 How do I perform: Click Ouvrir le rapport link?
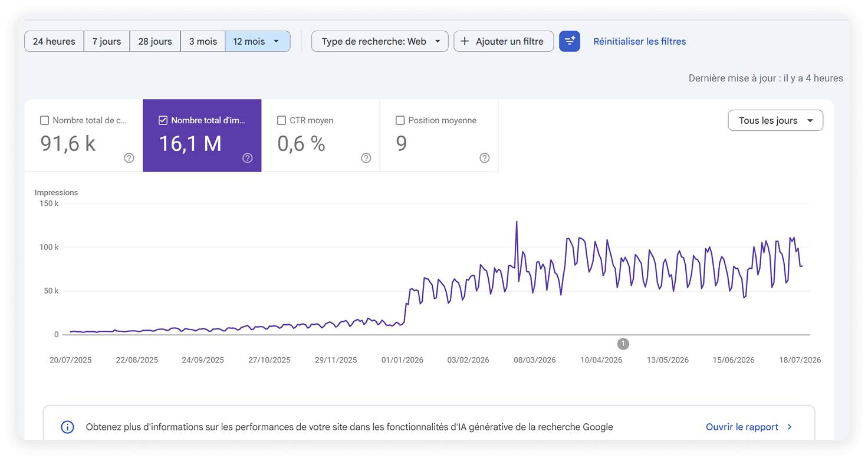(x=742, y=427)
